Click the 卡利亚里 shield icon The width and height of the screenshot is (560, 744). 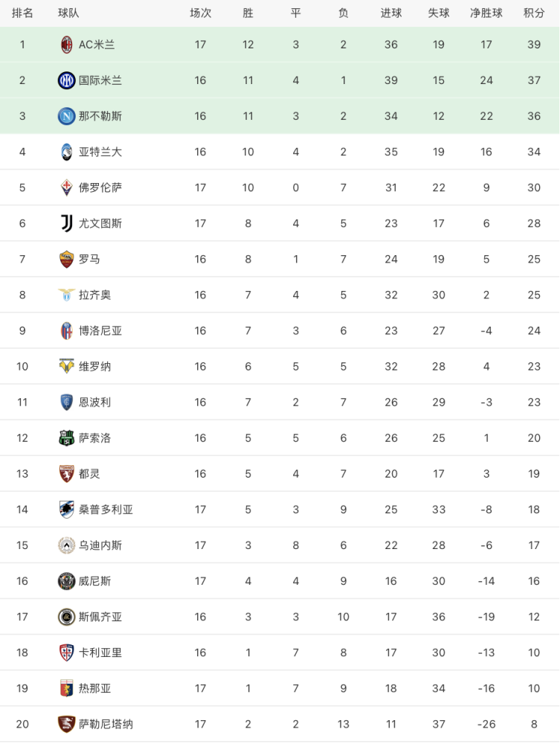coord(67,652)
